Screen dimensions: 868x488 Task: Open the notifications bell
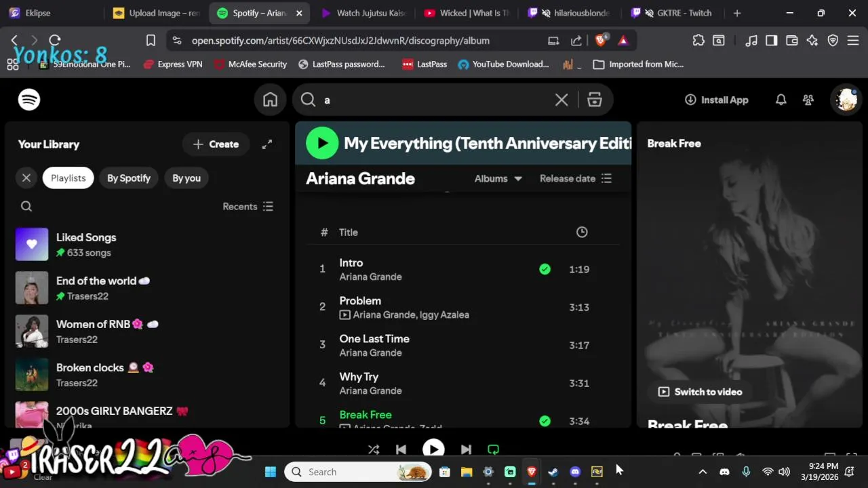(x=781, y=100)
